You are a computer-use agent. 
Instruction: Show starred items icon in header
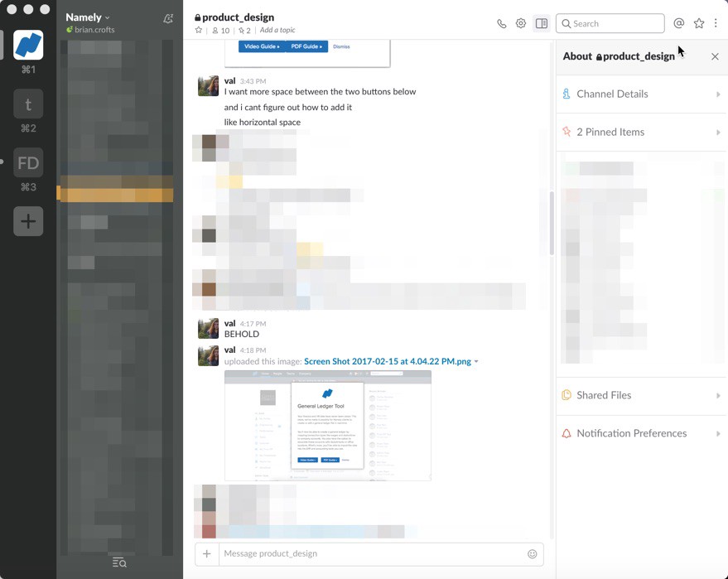coord(699,23)
